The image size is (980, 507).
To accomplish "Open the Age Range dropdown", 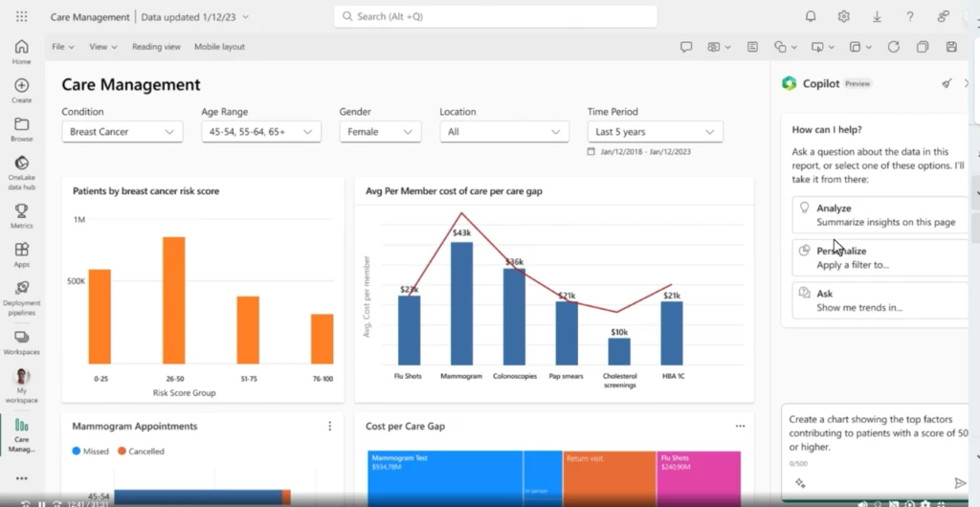I will pos(260,132).
